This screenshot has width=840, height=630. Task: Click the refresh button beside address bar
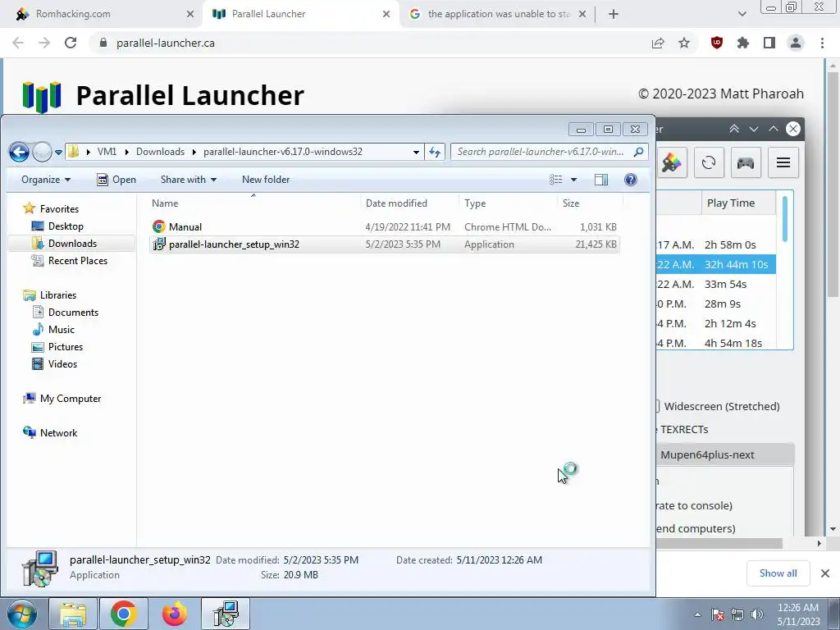pyautogui.click(x=435, y=152)
